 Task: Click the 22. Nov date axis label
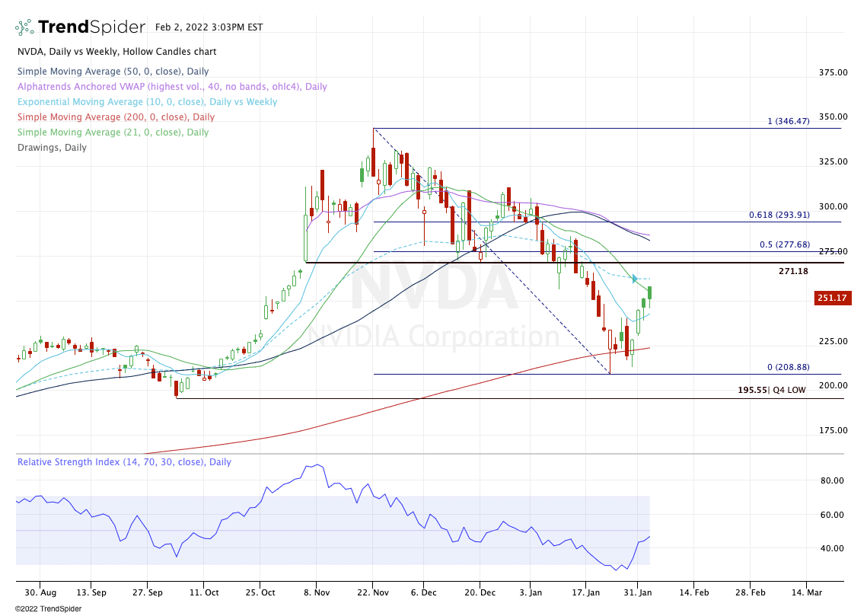[x=371, y=592]
